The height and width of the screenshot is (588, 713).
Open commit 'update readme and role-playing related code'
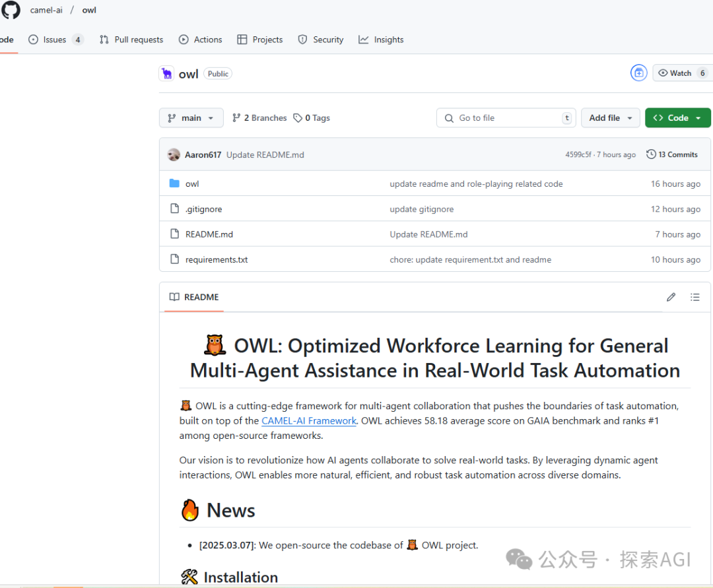pyautogui.click(x=476, y=183)
